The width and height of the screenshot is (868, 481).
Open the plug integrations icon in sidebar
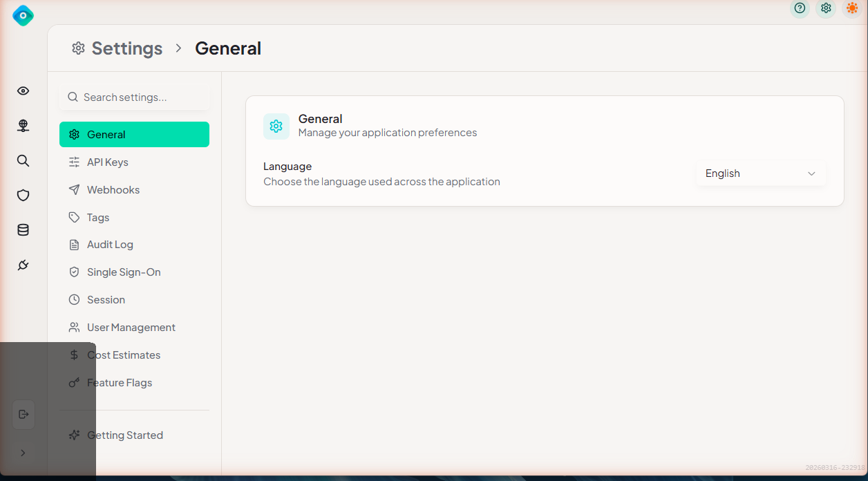click(x=23, y=265)
